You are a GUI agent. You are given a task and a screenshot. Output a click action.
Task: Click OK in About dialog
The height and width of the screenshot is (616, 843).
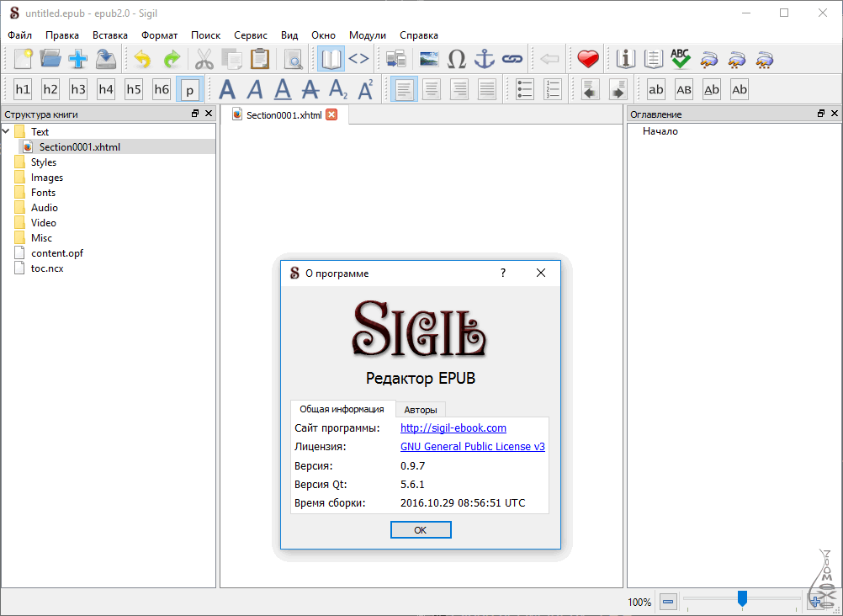click(x=421, y=530)
